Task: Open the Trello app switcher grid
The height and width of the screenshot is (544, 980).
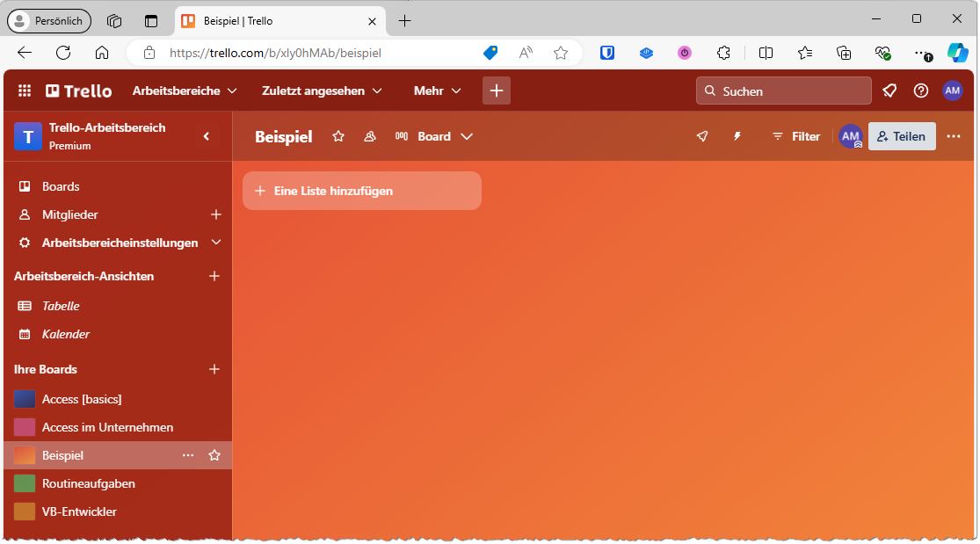Action: tap(24, 90)
